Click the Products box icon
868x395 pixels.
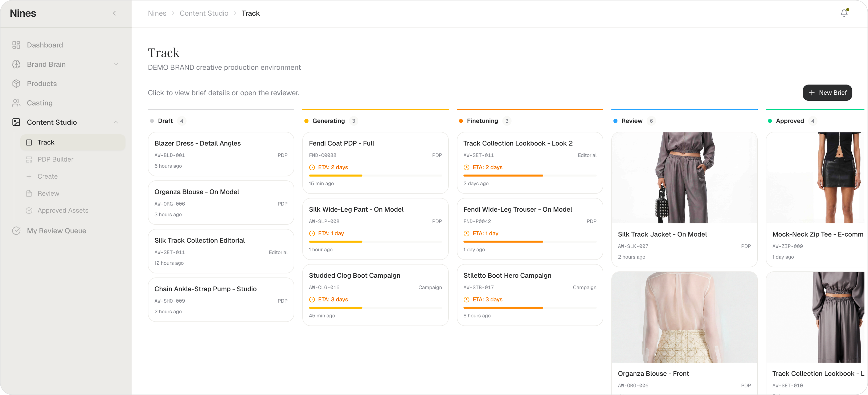tap(16, 84)
